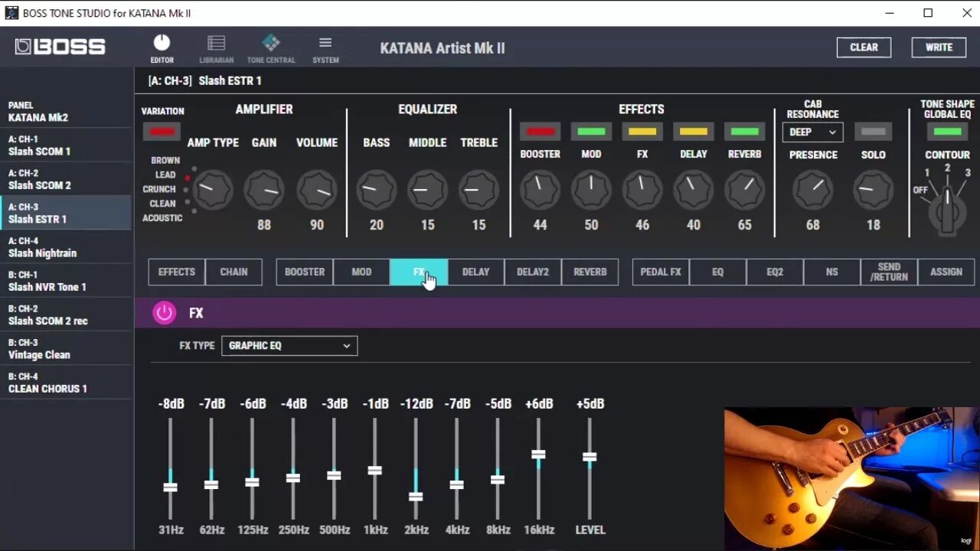Switch to the EQ2 tab

775,272
